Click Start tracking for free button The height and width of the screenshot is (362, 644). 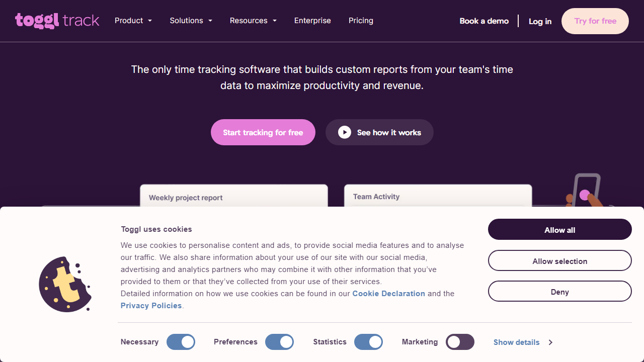click(263, 132)
